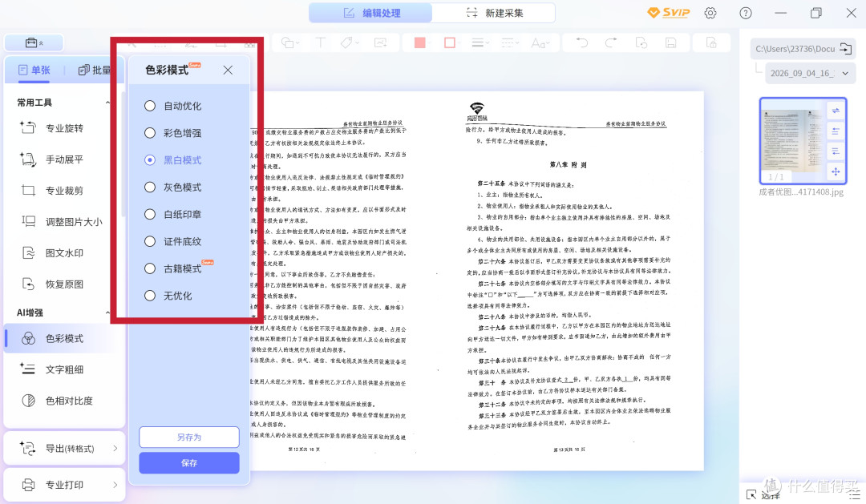Open the 色相对比度 hue contrast tool
This screenshot has width=866, height=504.
tap(56, 401)
